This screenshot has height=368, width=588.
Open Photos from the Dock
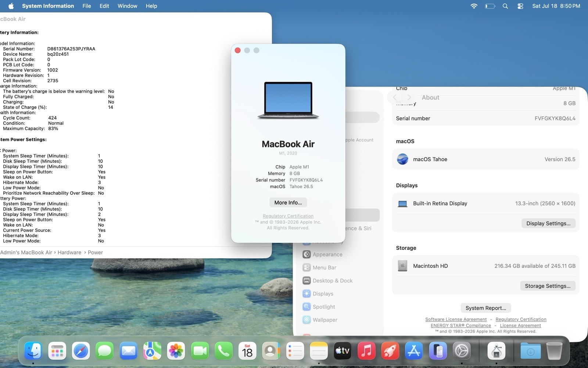pos(176,351)
